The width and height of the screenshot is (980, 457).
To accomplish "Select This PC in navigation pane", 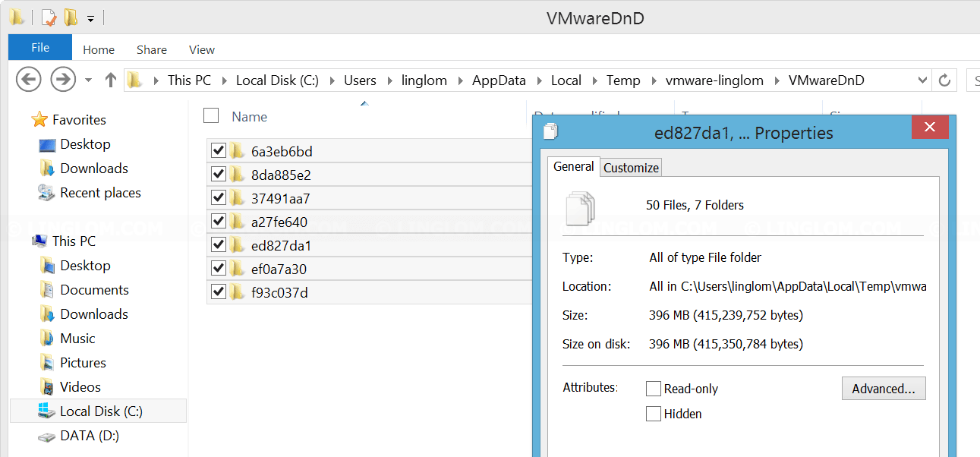I will [x=74, y=241].
